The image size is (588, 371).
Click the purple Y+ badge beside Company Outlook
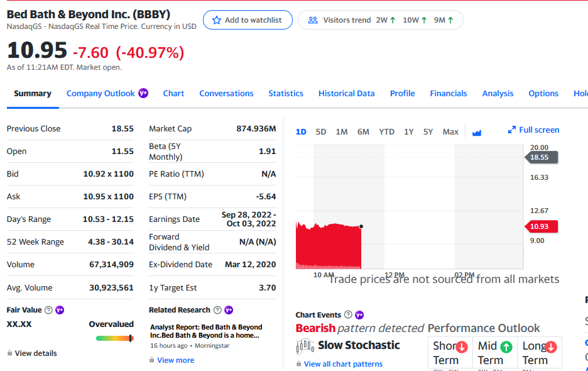pos(143,93)
